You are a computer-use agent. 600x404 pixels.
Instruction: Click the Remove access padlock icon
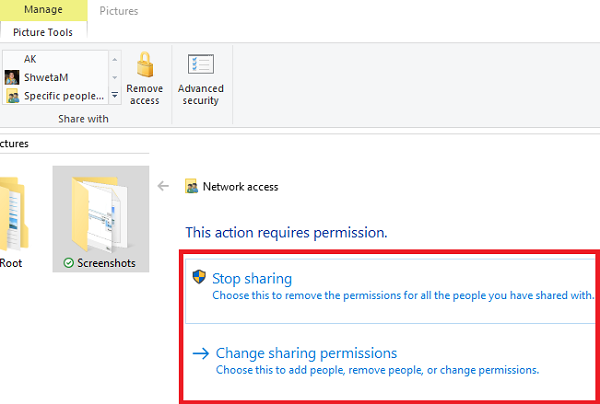pyautogui.click(x=144, y=68)
